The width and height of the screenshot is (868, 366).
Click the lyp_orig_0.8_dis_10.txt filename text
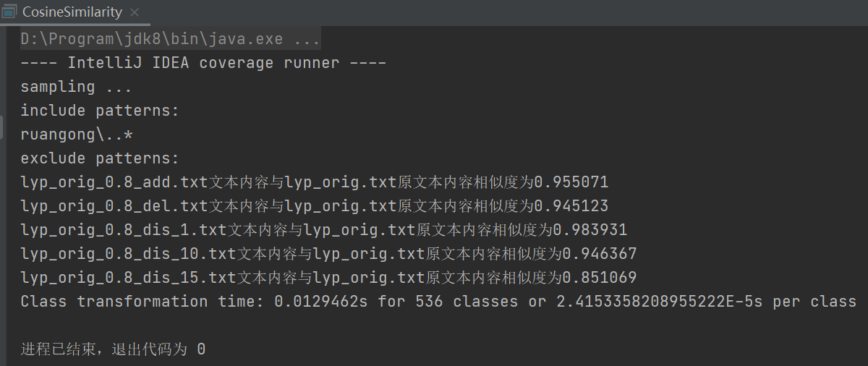[x=129, y=254]
